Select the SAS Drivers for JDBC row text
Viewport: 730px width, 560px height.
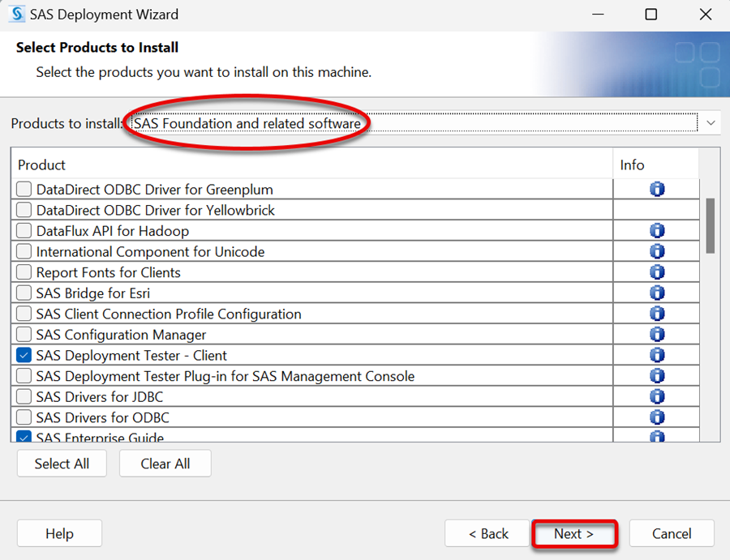coord(100,397)
